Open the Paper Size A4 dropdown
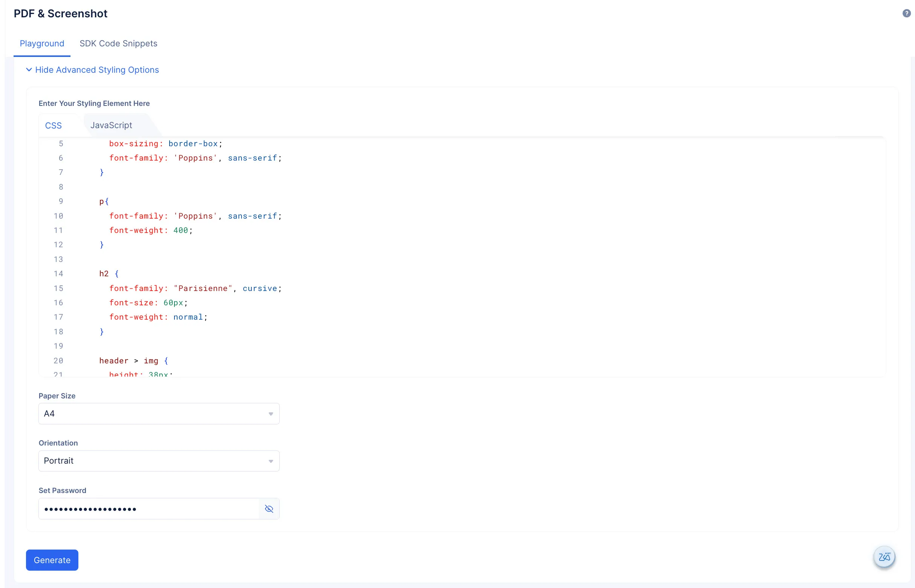The image size is (915, 588). pyautogui.click(x=159, y=413)
